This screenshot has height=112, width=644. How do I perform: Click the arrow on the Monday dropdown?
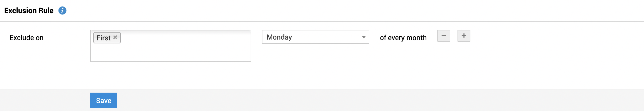tap(364, 37)
